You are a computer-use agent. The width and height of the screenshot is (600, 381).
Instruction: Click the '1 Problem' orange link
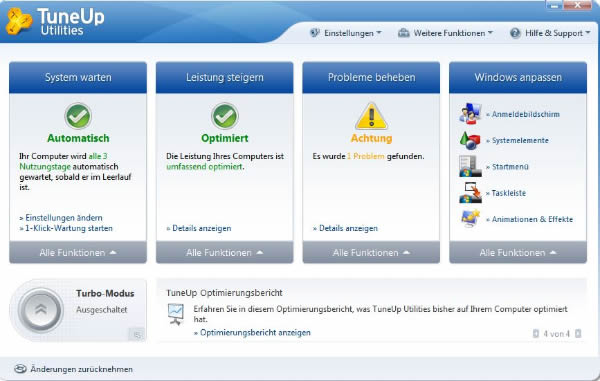click(x=365, y=156)
